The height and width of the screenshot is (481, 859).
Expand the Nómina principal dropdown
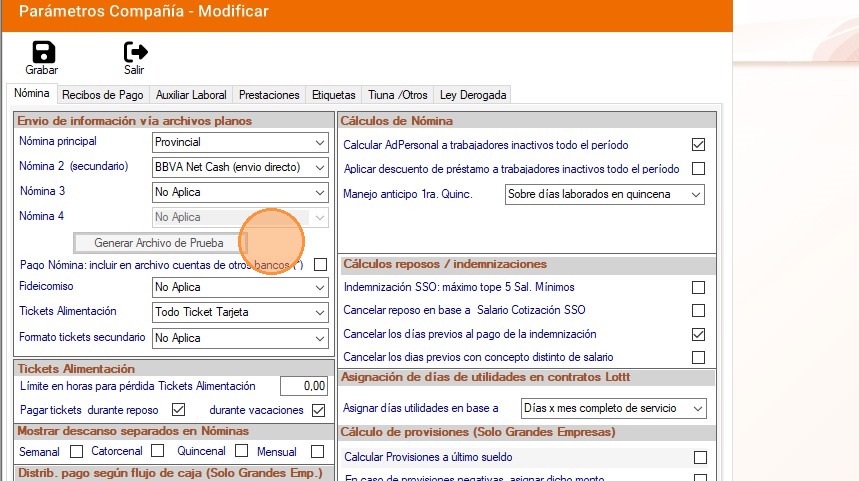coord(240,142)
